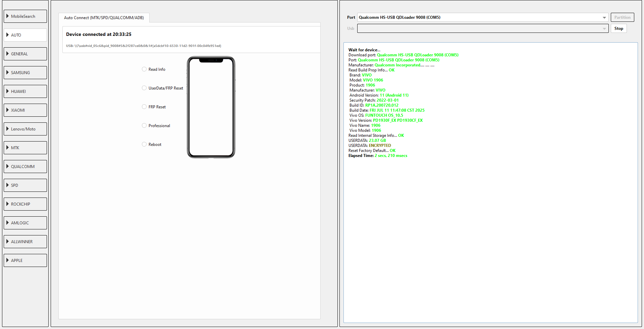Expand the MTK sidebar section
644x329 pixels.
(x=25, y=148)
